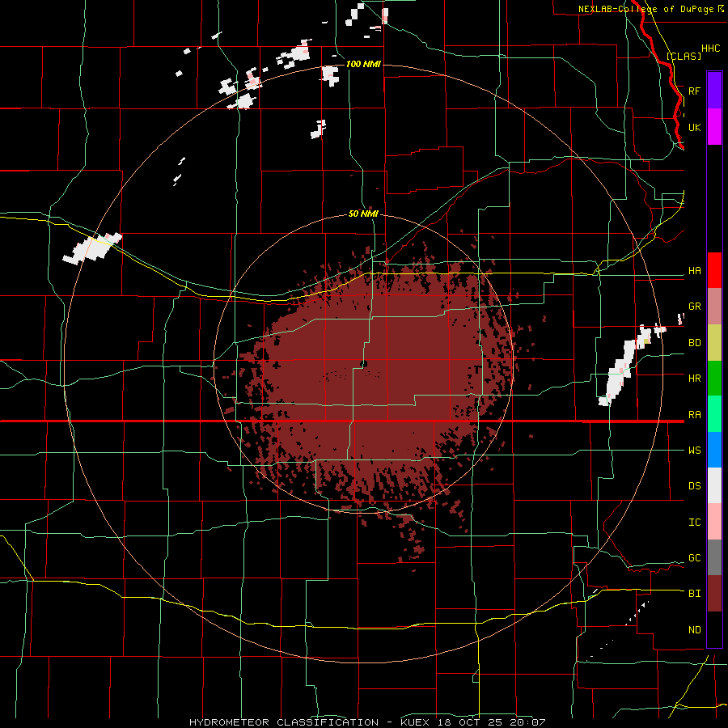Screen dimensions: 728x728
Task: Click the RA legend label
Action: pyautogui.click(x=694, y=415)
